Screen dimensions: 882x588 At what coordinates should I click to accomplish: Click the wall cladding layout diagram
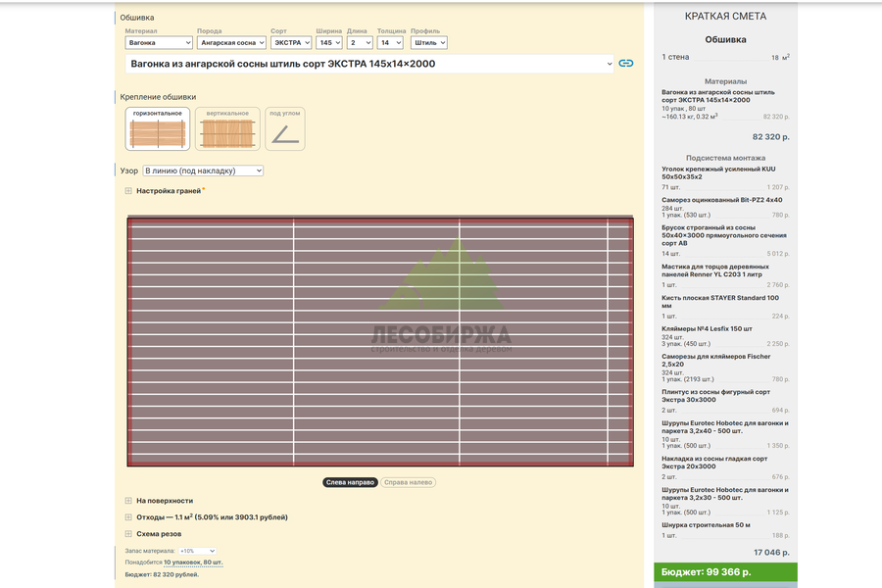pos(380,341)
